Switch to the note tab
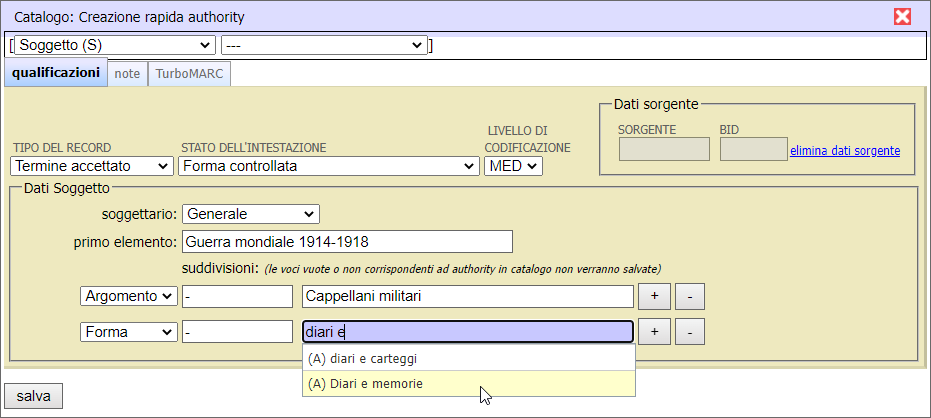931x418 pixels. click(127, 73)
